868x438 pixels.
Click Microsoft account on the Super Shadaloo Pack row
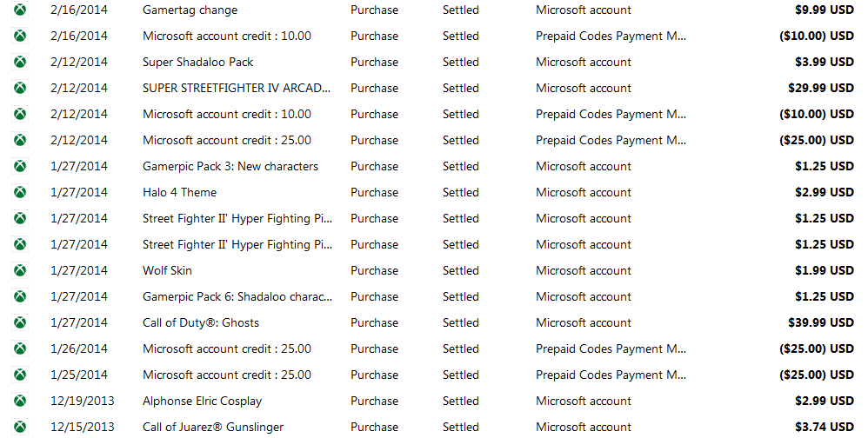point(584,62)
